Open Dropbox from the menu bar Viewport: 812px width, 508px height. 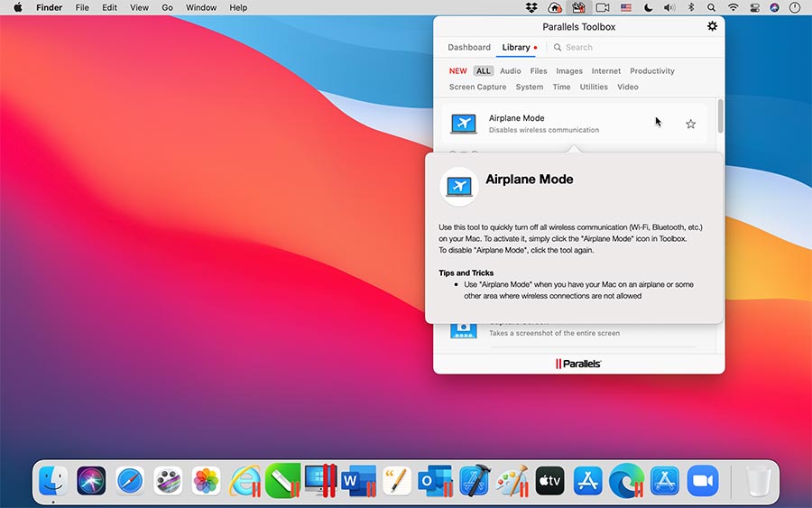(532, 7)
